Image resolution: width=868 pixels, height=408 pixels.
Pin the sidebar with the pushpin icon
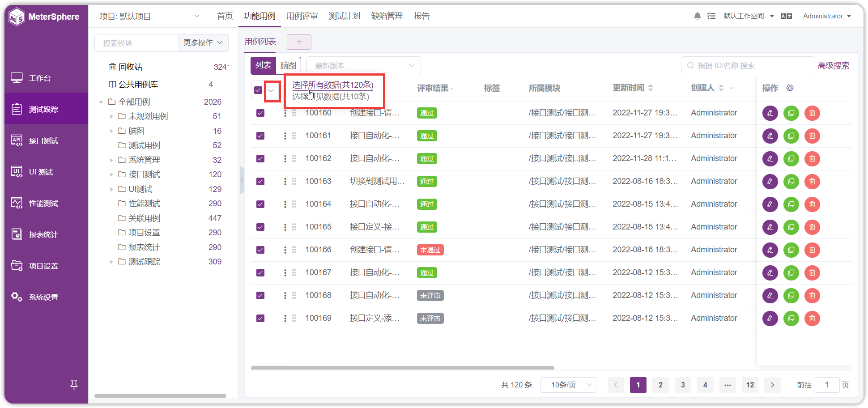(x=74, y=384)
